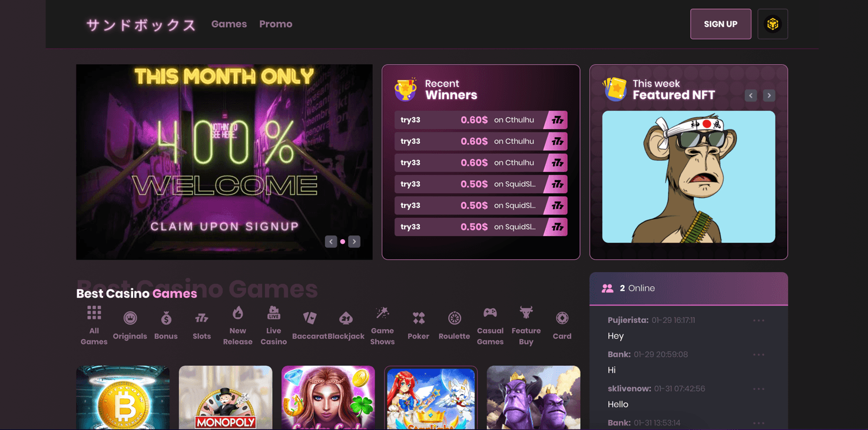Go to previous Featured NFT arrow
The width and height of the screenshot is (868, 430).
pyautogui.click(x=751, y=95)
